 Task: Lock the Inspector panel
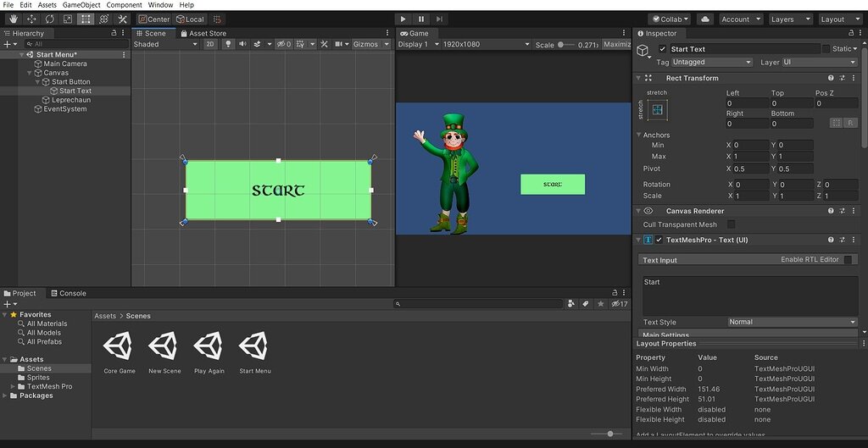[851, 33]
